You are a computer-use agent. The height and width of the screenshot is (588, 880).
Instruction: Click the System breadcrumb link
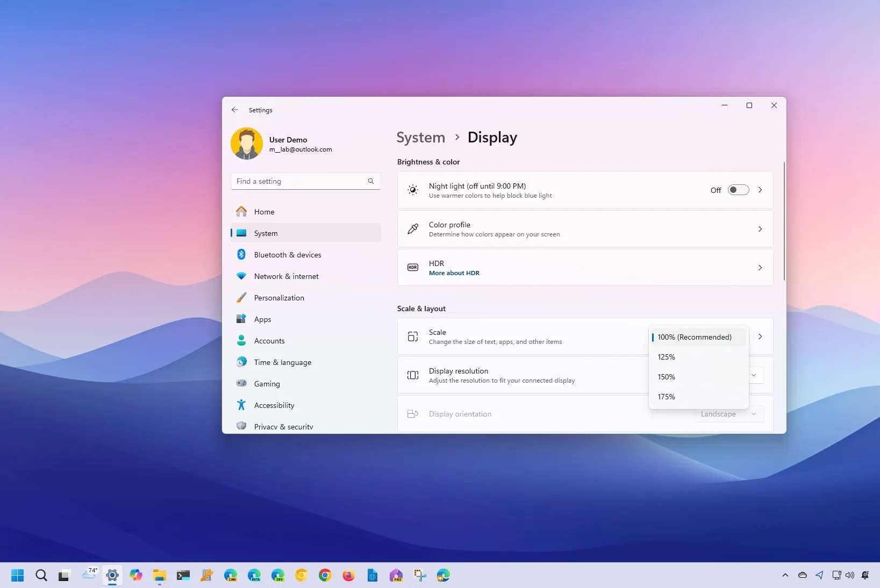pyautogui.click(x=420, y=138)
